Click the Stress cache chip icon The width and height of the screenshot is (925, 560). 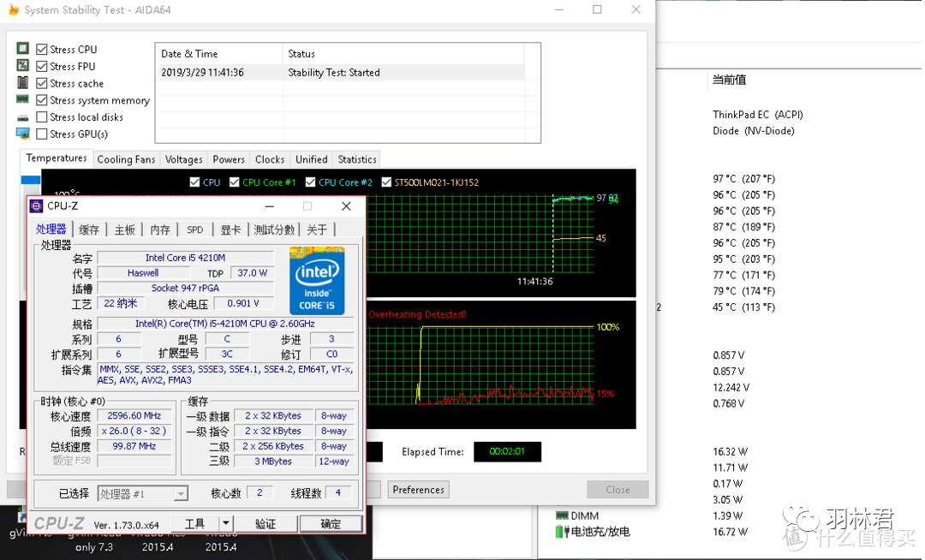[x=22, y=82]
